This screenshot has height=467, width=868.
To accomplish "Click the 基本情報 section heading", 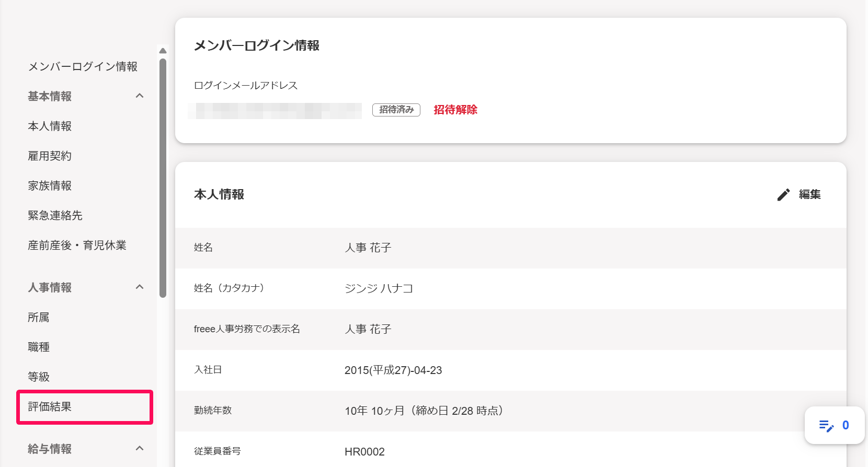I will [x=50, y=96].
